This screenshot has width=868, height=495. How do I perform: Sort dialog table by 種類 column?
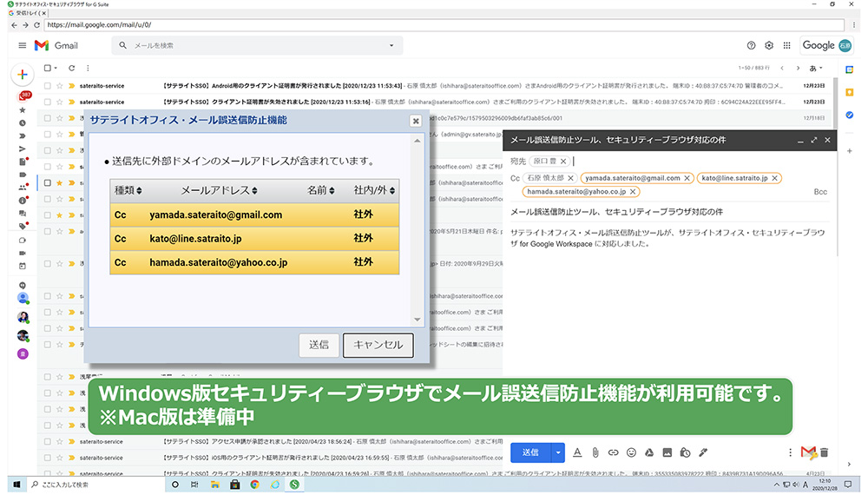(x=128, y=190)
